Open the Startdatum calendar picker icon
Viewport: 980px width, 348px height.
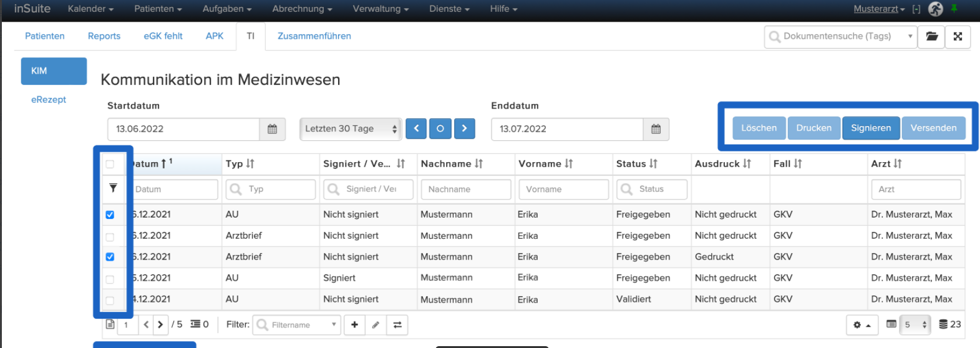(273, 129)
